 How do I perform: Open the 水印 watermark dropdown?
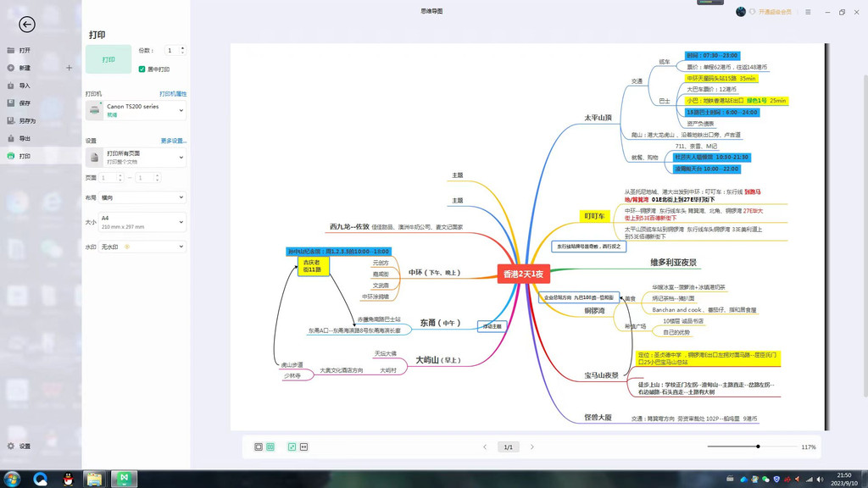[181, 247]
